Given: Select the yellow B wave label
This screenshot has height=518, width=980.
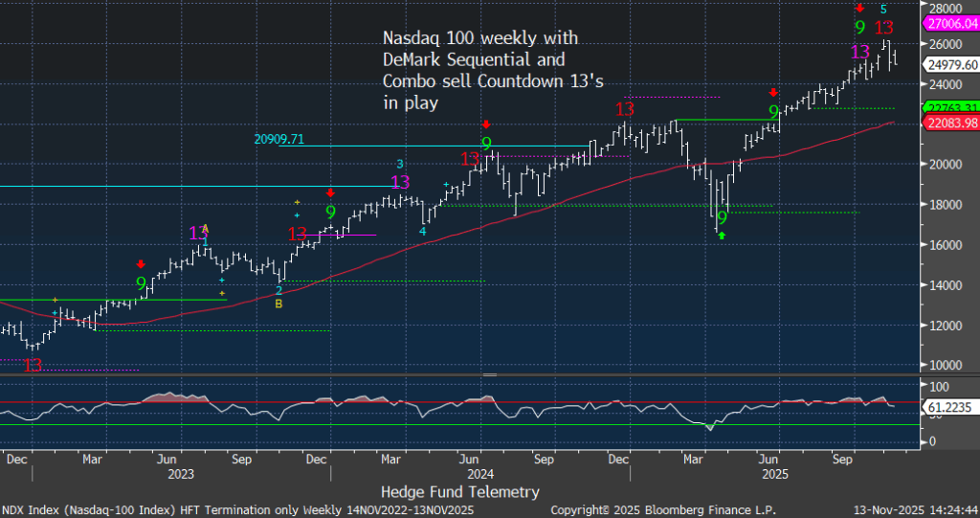Looking at the screenshot, I should [x=278, y=304].
